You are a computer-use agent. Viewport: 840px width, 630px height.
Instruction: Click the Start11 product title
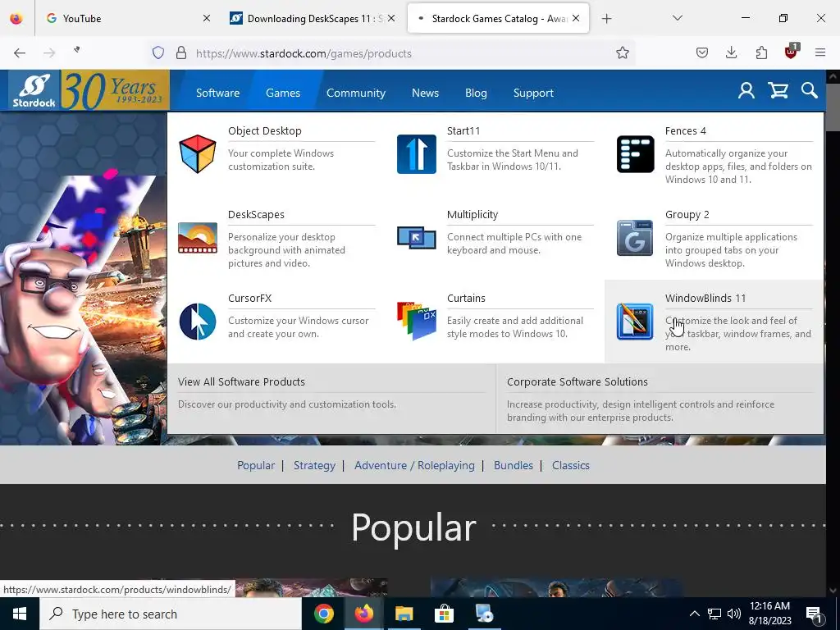463,131
